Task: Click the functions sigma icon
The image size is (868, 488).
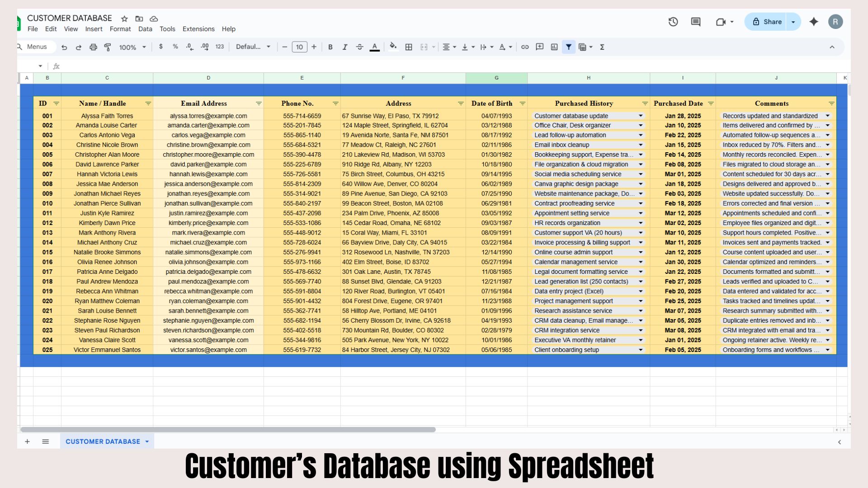Action: click(x=602, y=47)
